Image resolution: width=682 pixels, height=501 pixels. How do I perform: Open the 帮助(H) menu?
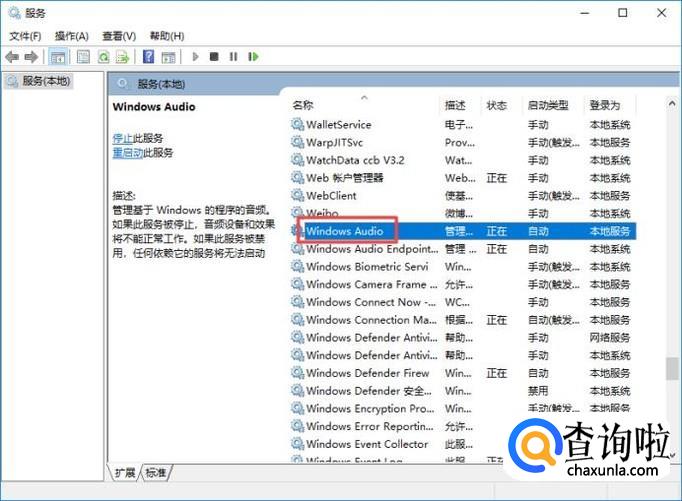coord(167,36)
